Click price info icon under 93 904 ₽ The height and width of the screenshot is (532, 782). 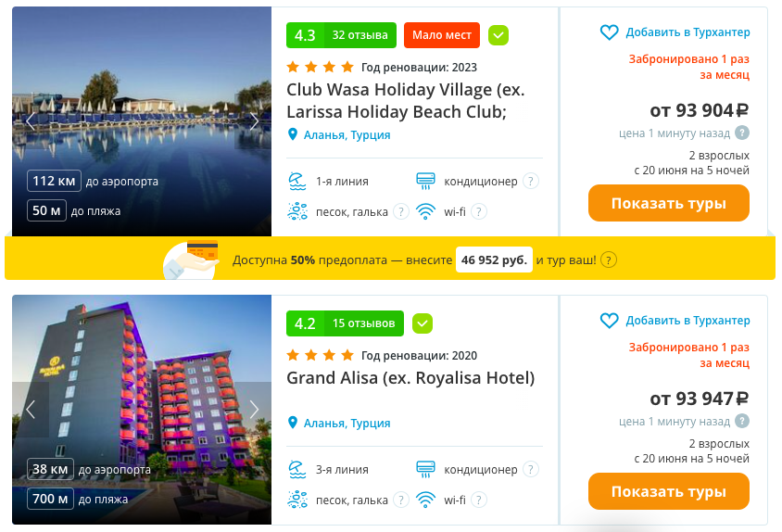pos(742,133)
